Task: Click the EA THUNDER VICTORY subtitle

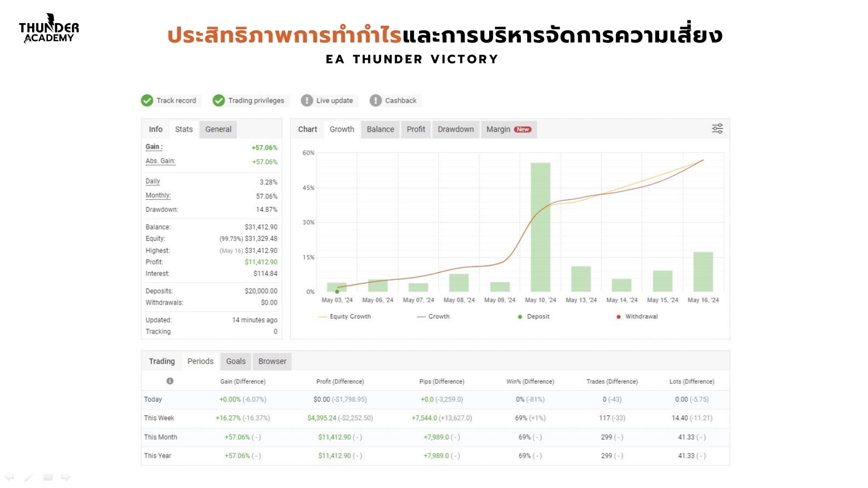Action: [x=412, y=59]
